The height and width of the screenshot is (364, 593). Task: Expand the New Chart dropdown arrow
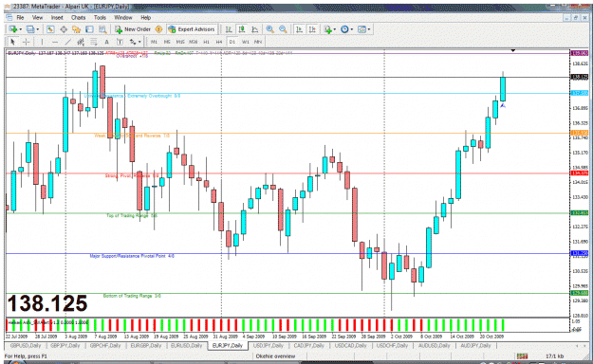pyautogui.click(x=20, y=29)
